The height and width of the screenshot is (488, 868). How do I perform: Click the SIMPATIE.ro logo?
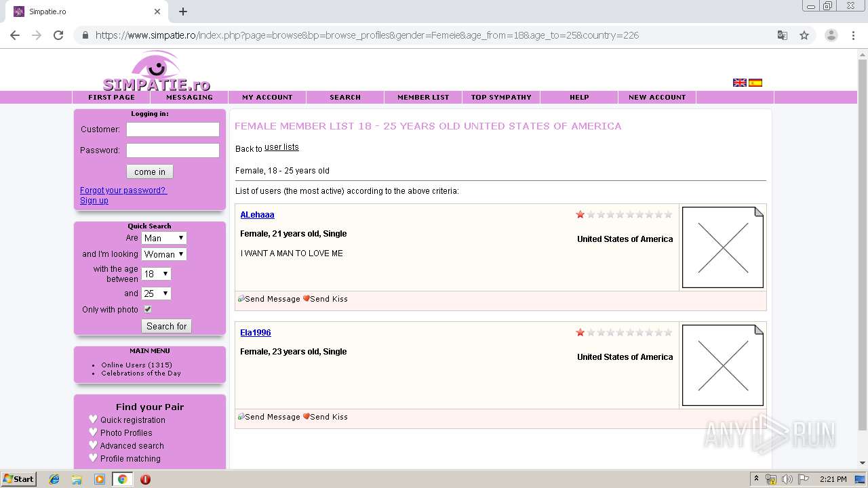pos(157,72)
